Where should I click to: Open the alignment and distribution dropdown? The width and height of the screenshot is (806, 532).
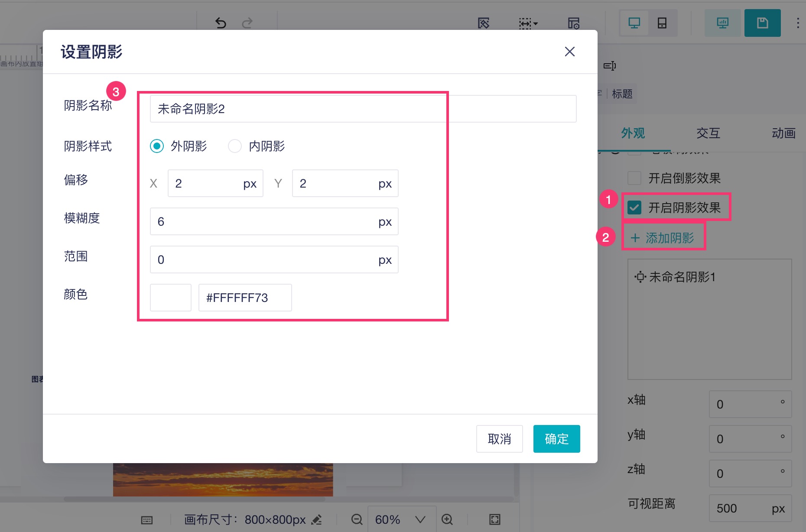[x=528, y=23]
